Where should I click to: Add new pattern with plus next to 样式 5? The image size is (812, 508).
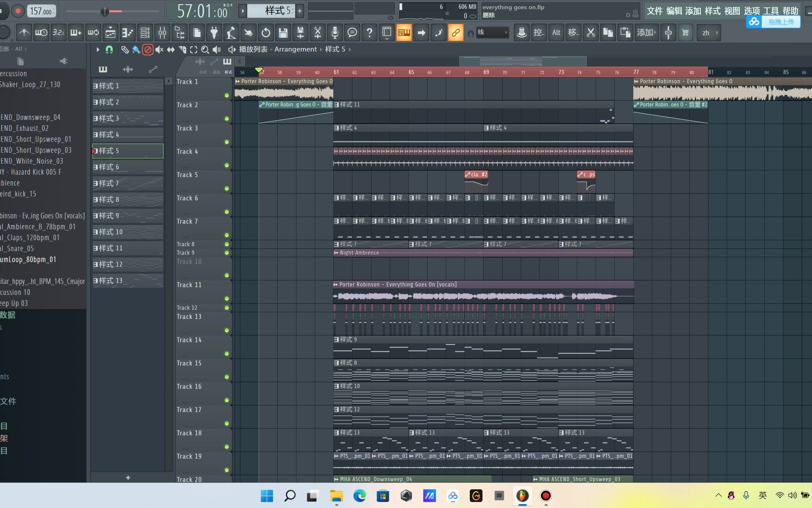(x=300, y=11)
